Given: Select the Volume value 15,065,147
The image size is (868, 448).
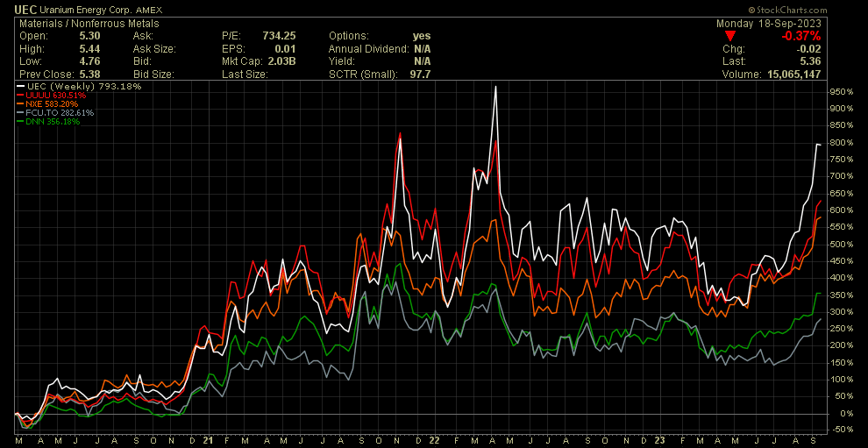Looking at the screenshot, I should coord(795,75).
